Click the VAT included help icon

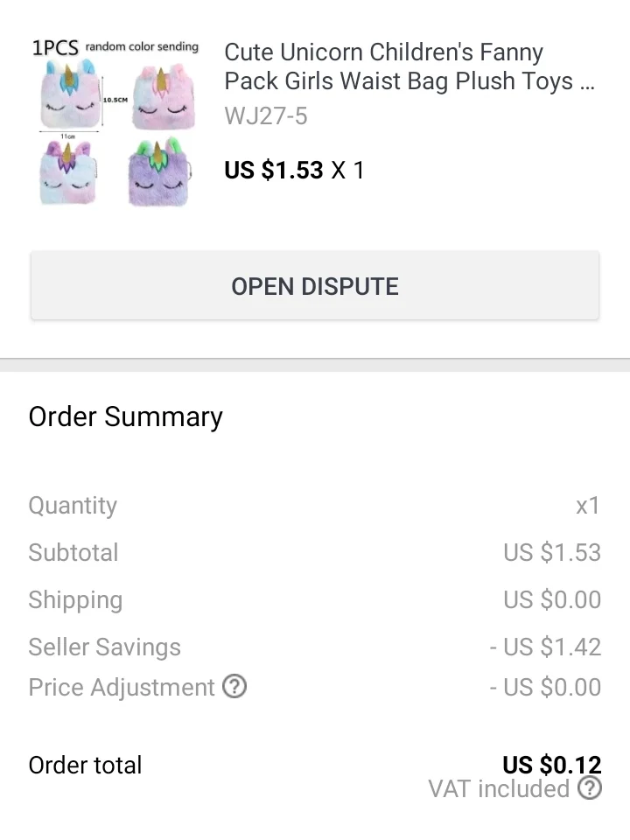(591, 788)
